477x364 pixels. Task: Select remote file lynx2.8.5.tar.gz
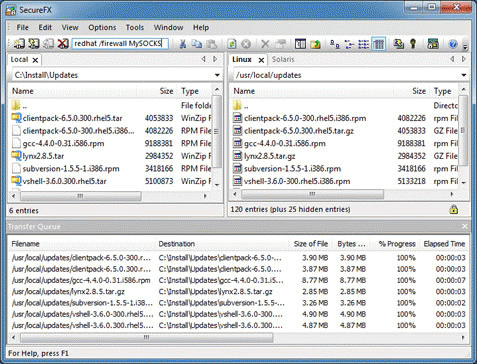(x=270, y=156)
